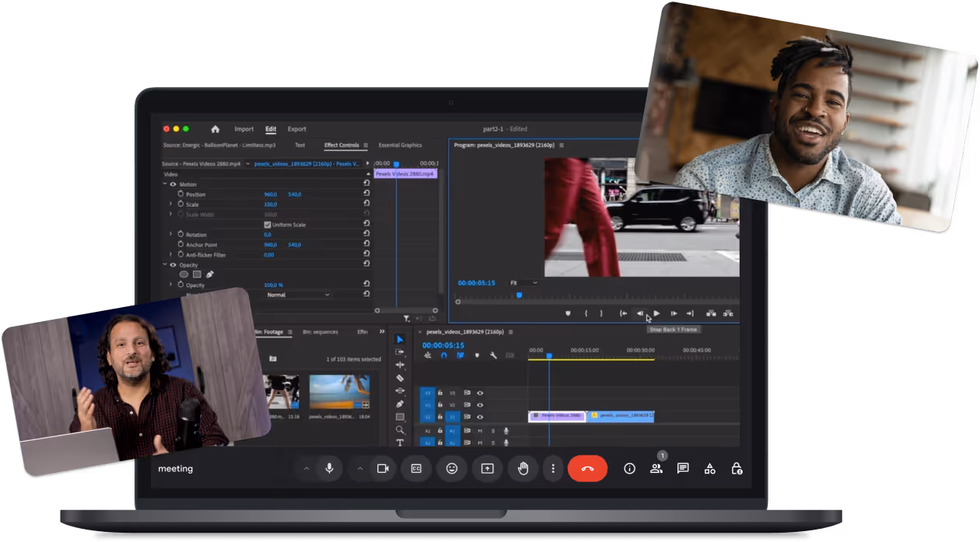Viewport: 980px width, 542px height.
Task: Open the Normal blend mode dropdown
Action: tap(298, 295)
